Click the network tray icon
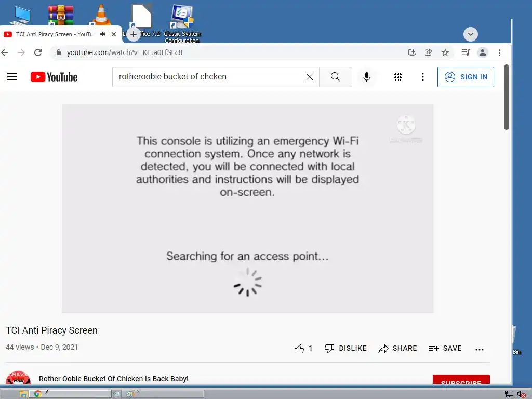 point(509,394)
